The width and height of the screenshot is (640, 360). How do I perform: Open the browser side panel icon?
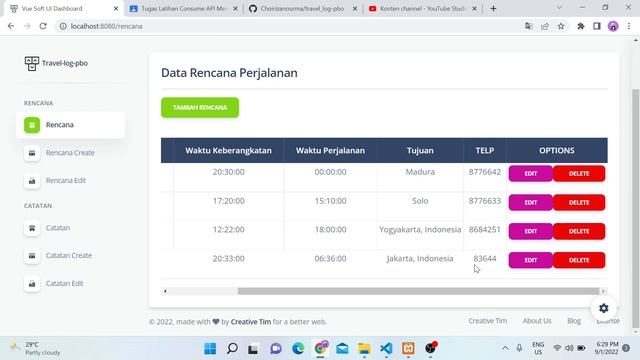tap(597, 26)
